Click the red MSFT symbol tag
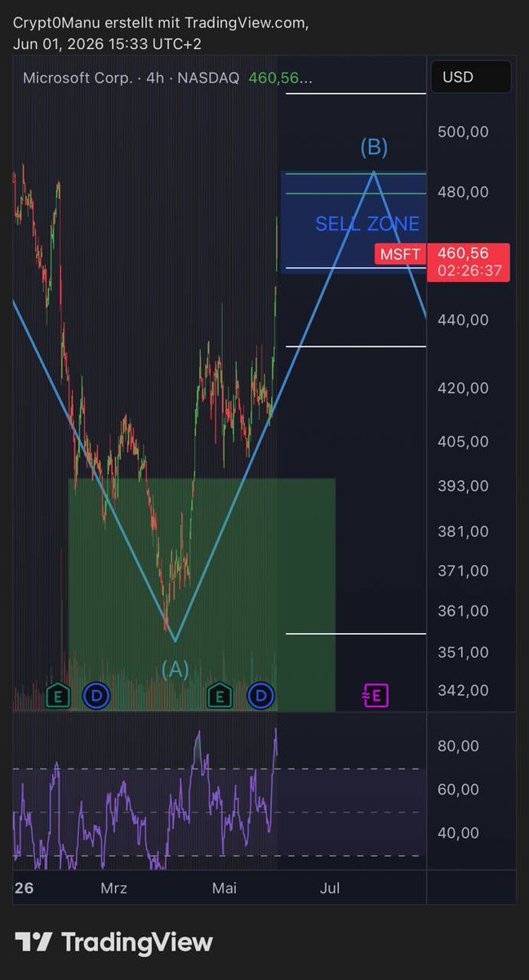The image size is (529, 980). click(400, 254)
